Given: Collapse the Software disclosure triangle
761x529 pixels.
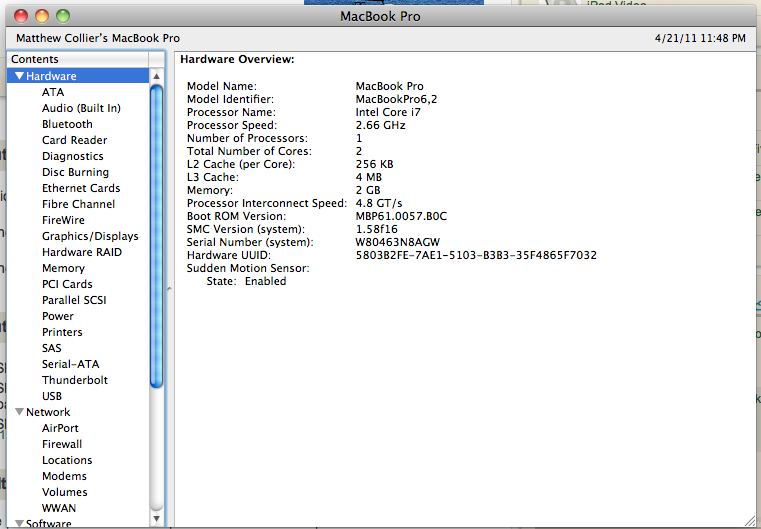Looking at the screenshot, I should point(19,524).
